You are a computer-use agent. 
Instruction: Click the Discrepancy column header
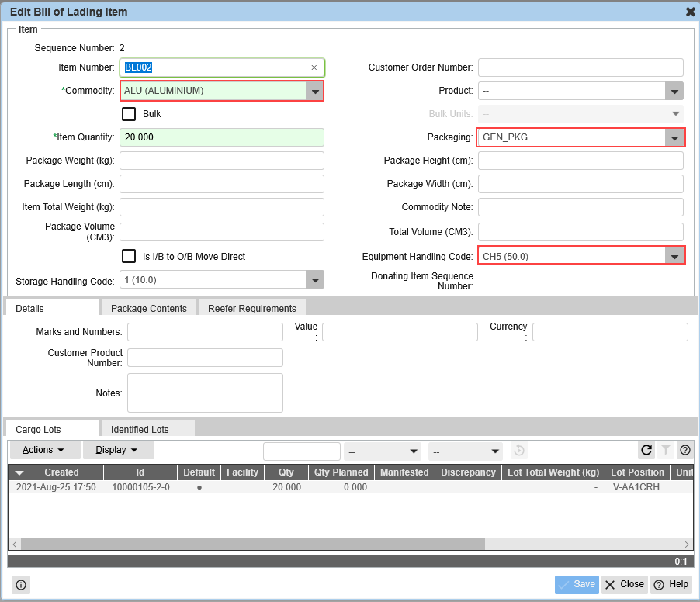pos(468,472)
